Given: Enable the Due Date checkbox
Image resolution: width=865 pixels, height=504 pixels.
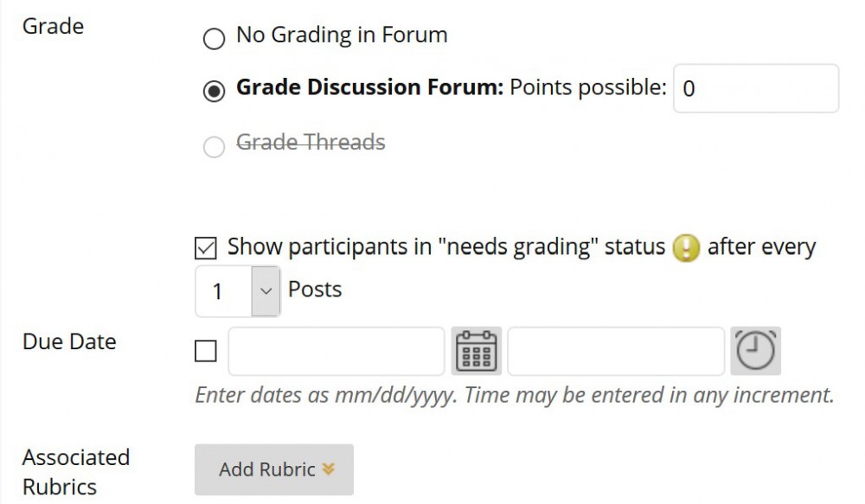Looking at the screenshot, I should click(205, 349).
